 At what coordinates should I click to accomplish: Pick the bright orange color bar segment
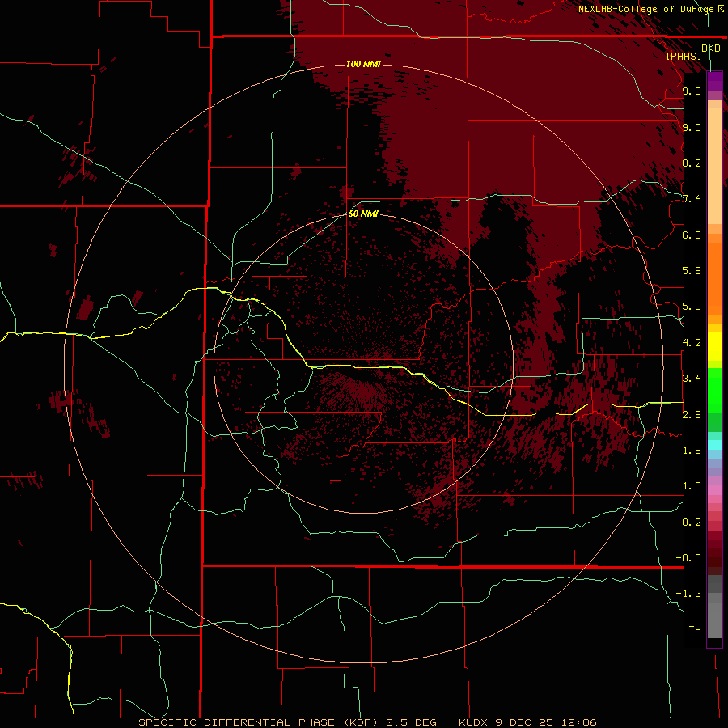tap(714, 278)
